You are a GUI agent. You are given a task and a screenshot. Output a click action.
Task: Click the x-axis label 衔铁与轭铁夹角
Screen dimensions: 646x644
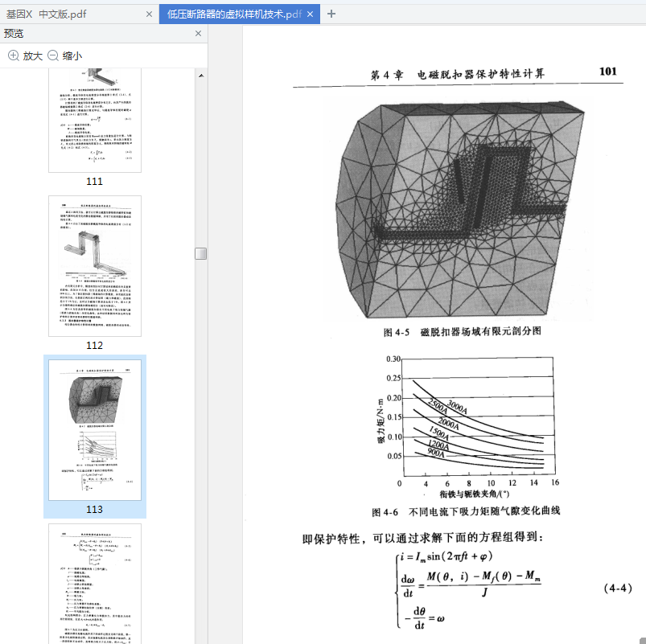[474, 494]
